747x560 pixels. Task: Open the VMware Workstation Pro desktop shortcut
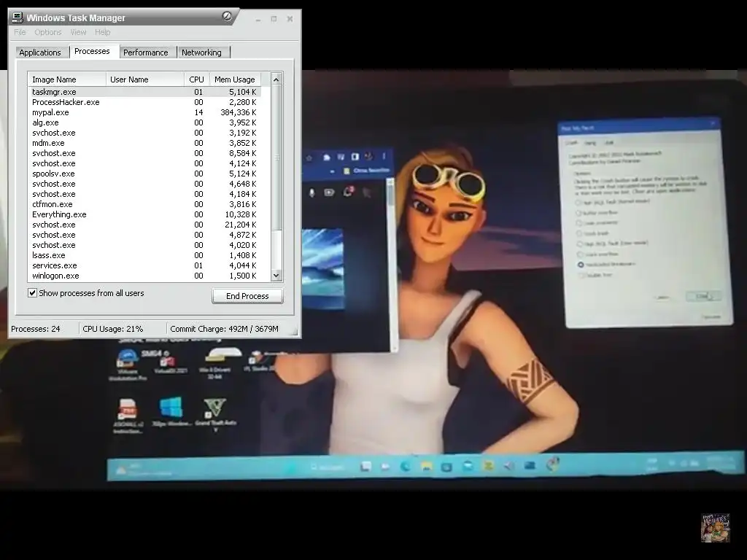(127, 365)
